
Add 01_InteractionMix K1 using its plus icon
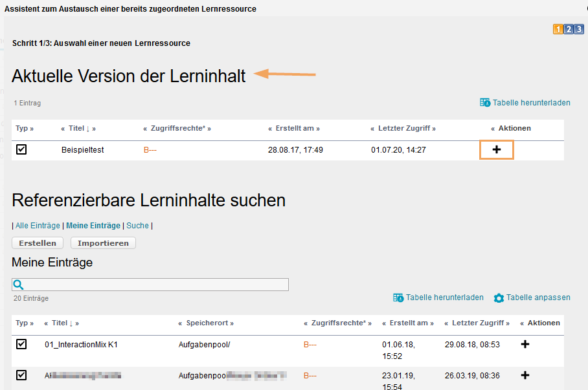[x=525, y=344]
